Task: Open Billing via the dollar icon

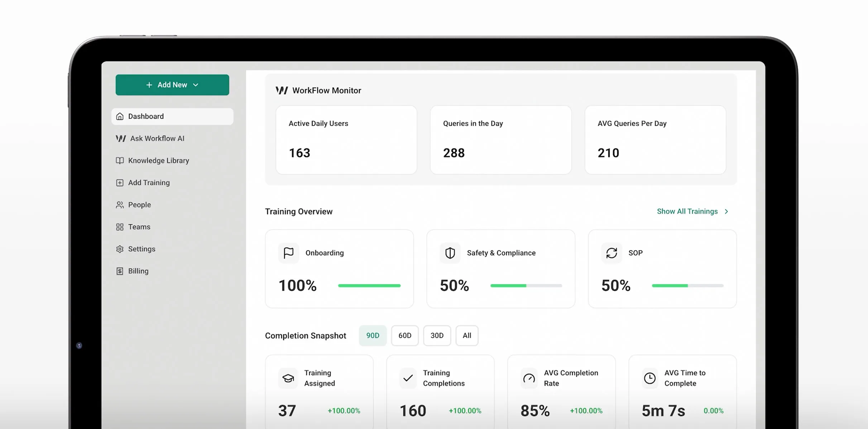Action: [120, 271]
